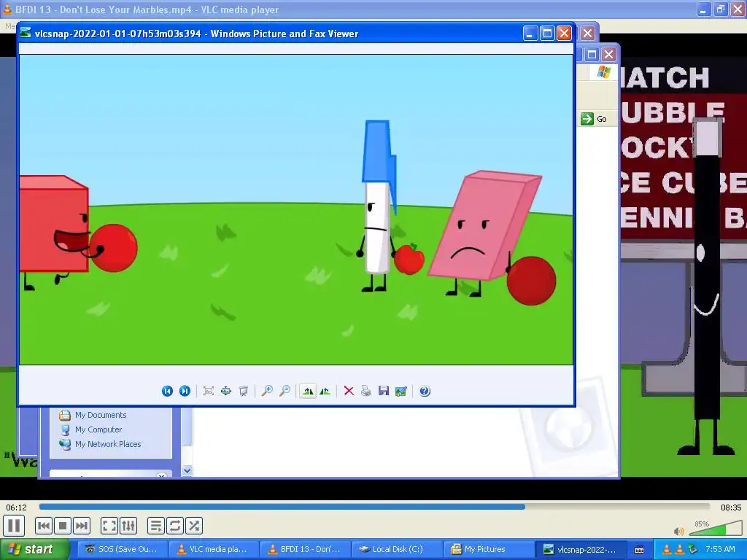Go to next image in Picture Viewer

click(x=185, y=391)
